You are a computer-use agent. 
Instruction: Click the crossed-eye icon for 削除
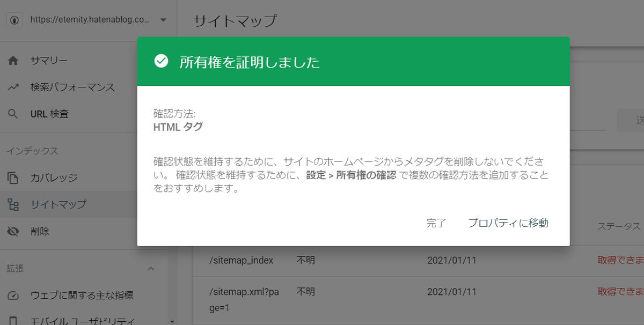click(x=13, y=232)
